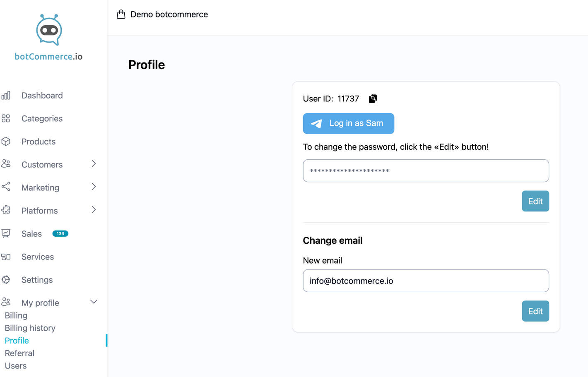Click the New email field label

coord(322,261)
